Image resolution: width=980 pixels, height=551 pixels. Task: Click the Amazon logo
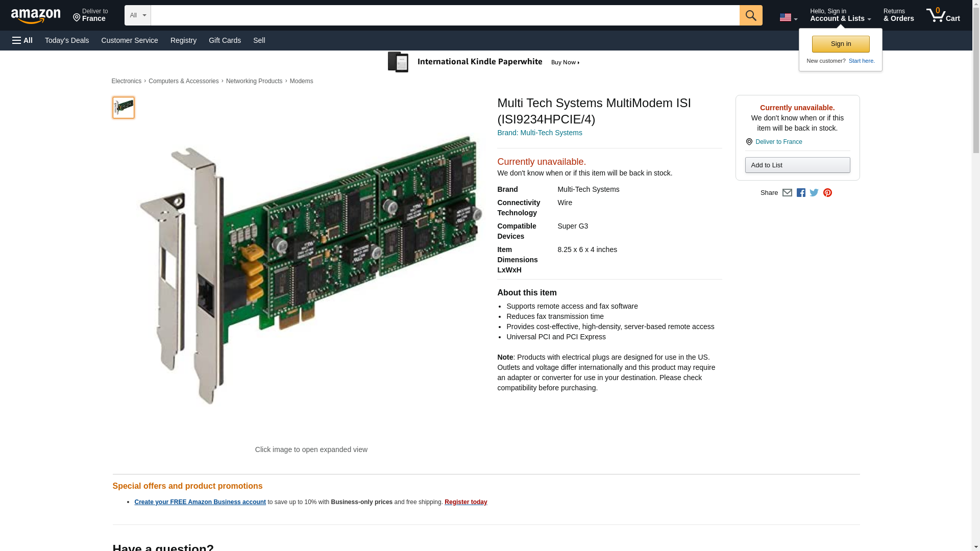[36, 16]
